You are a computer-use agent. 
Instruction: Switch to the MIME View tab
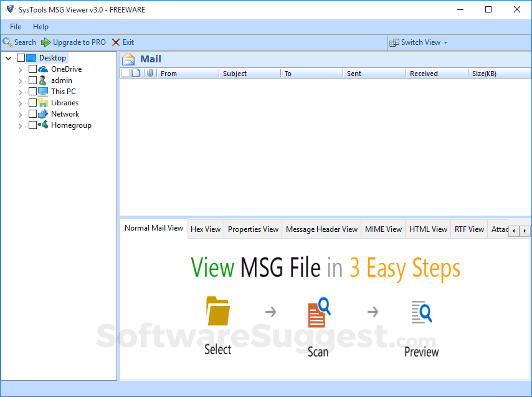pyautogui.click(x=383, y=229)
